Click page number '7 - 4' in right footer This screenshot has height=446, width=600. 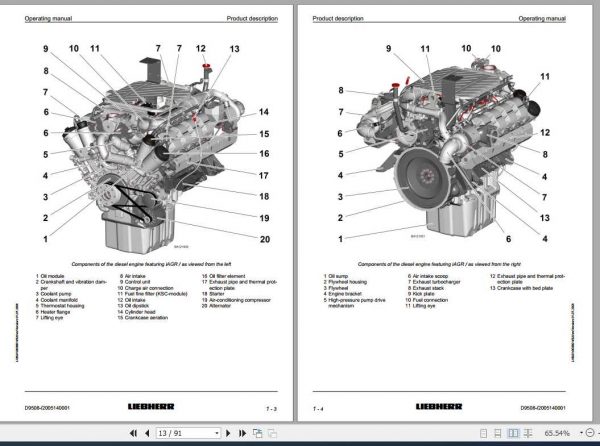318,409
